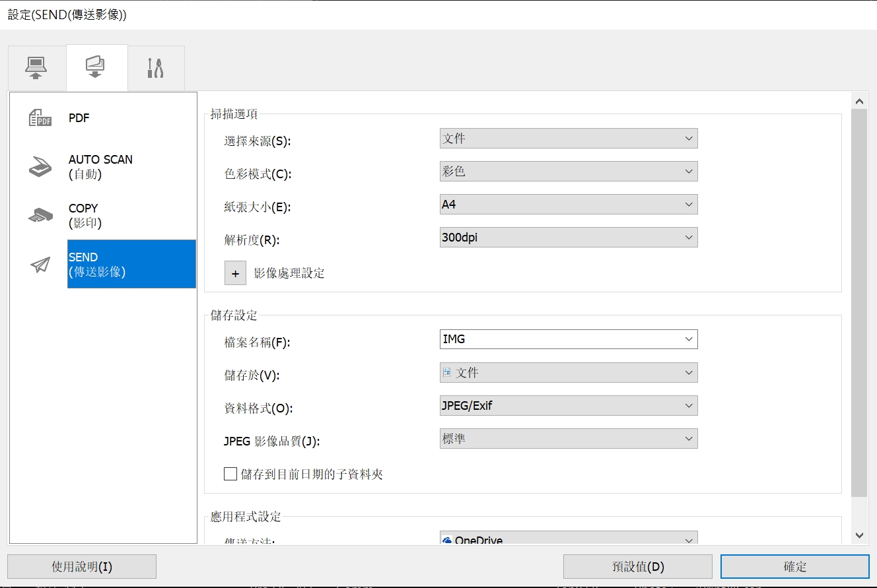Click the 使用說明(I) help button
This screenshot has width=877, height=588.
[82, 567]
